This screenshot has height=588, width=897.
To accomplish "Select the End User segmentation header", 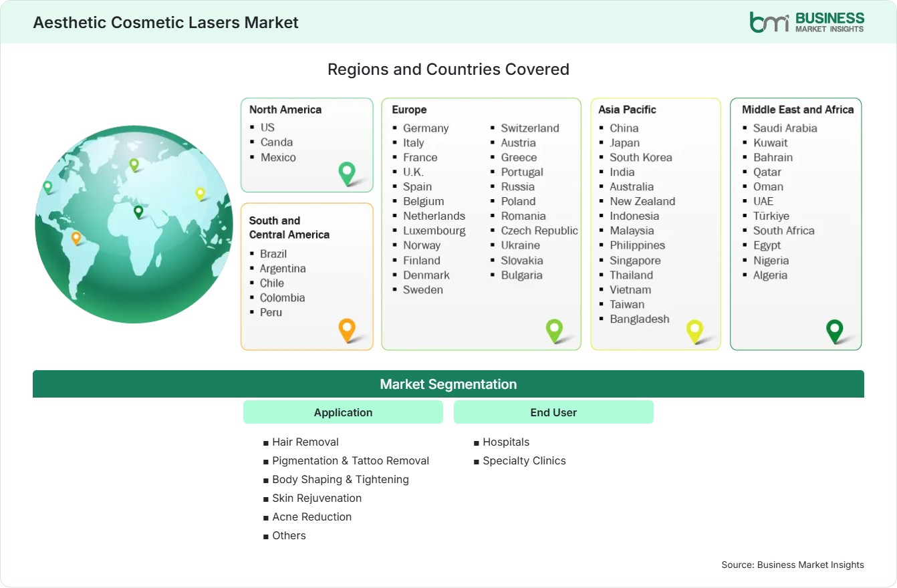I will pyautogui.click(x=553, y=412).
